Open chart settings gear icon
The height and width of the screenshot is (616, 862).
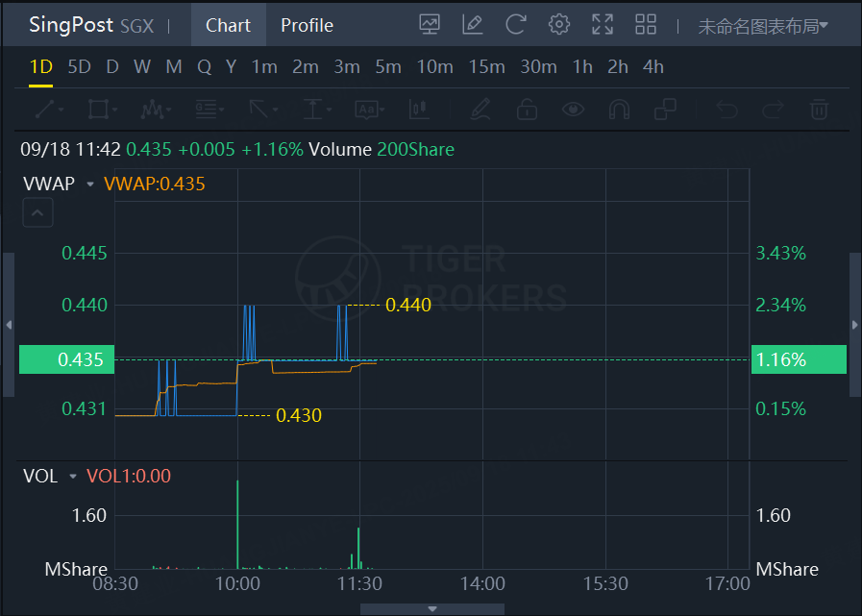559,25
